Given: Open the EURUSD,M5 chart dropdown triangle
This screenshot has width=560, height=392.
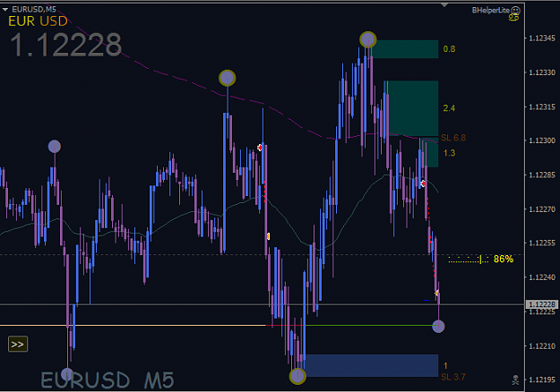Looking at the screenshot, I should pyautogui.click(x=5, y=10).
